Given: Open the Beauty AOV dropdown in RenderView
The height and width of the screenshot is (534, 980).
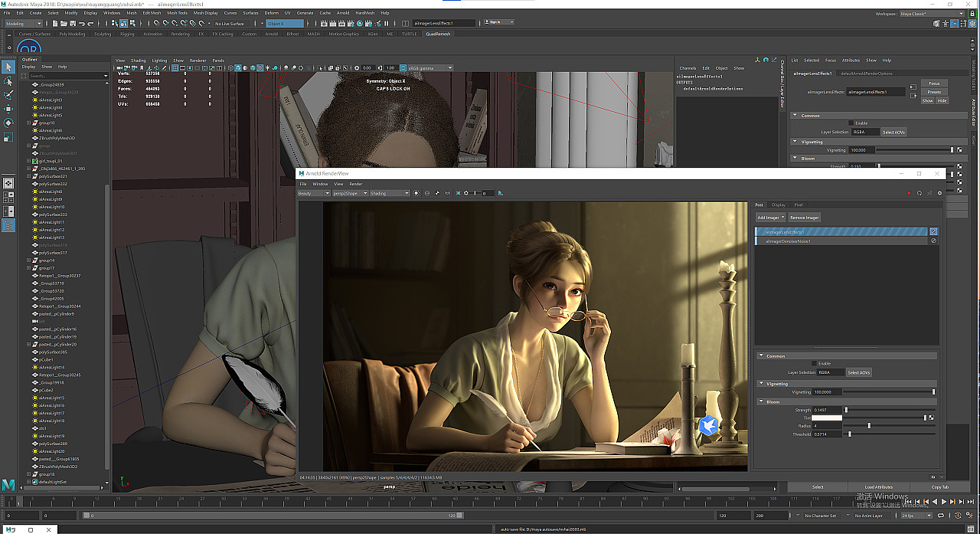Looking at the screenshot, I should click(x=313, y=193).
